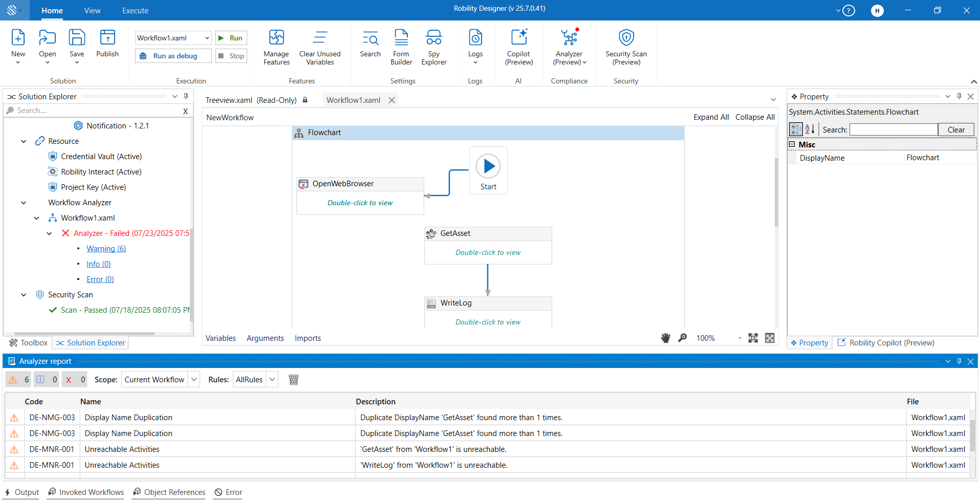Viewport: 980px width, 500px height.
Task: Switch to the Output tab
Action: click(22, 492)
